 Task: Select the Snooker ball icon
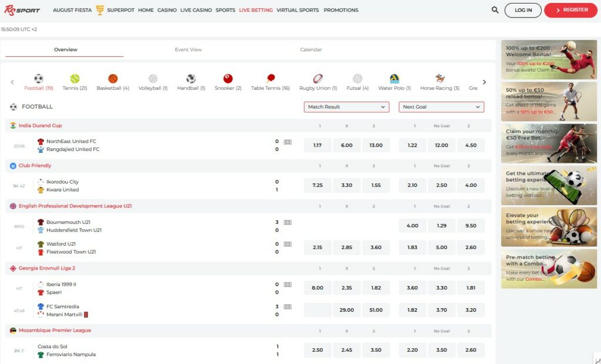click(228, 79)
